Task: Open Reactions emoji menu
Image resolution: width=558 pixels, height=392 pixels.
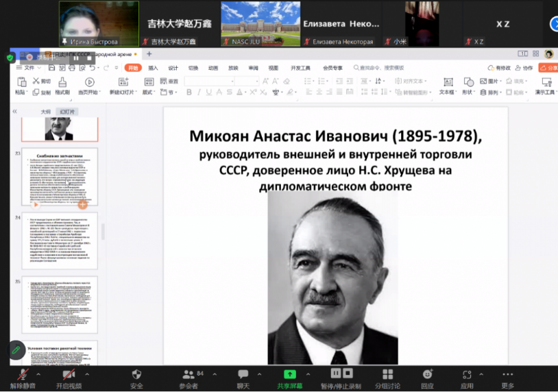Action: point(428,375)
